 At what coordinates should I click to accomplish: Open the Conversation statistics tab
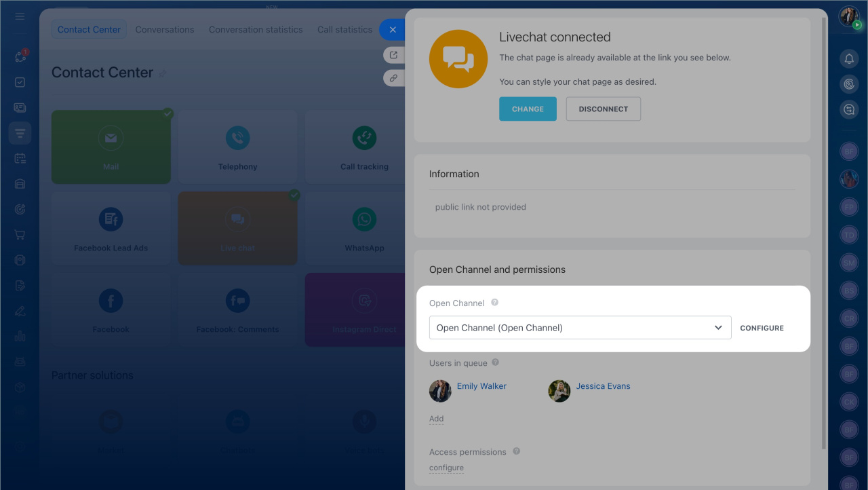[x=256, y=30]
